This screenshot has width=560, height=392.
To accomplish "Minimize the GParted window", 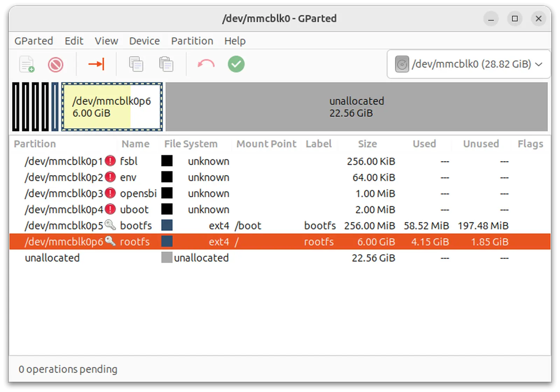I will pos(491,19).
